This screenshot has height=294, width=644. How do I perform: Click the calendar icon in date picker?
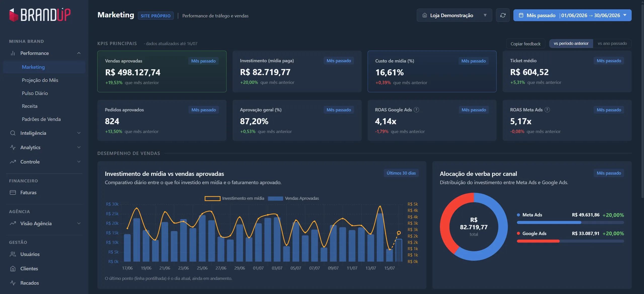click(521, 15)
